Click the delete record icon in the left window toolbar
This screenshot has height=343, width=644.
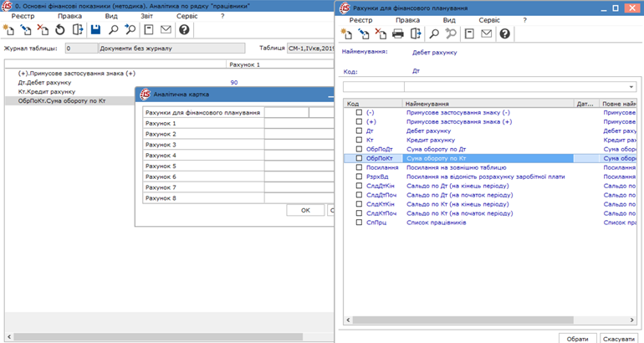(x=43, y=29)
